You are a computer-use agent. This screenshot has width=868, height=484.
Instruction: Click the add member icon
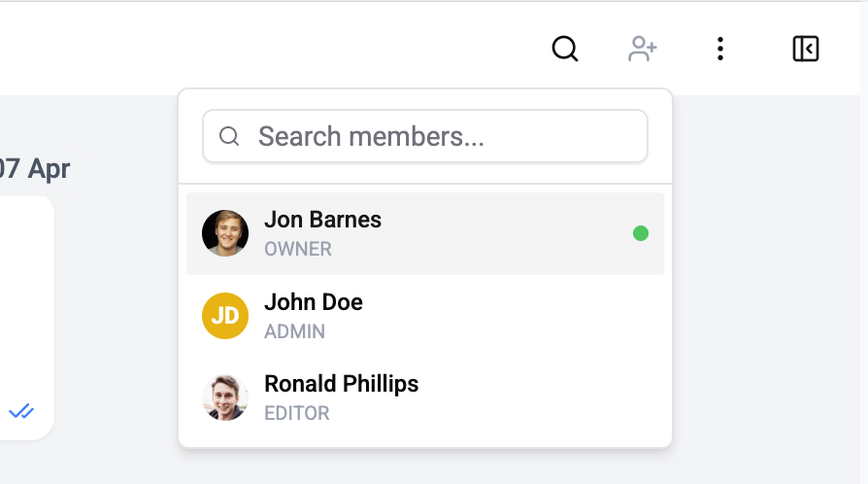tap(643, 49)
